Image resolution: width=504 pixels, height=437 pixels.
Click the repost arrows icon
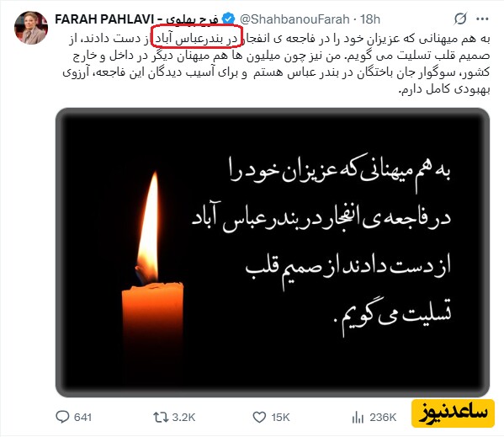coord(161,417)
